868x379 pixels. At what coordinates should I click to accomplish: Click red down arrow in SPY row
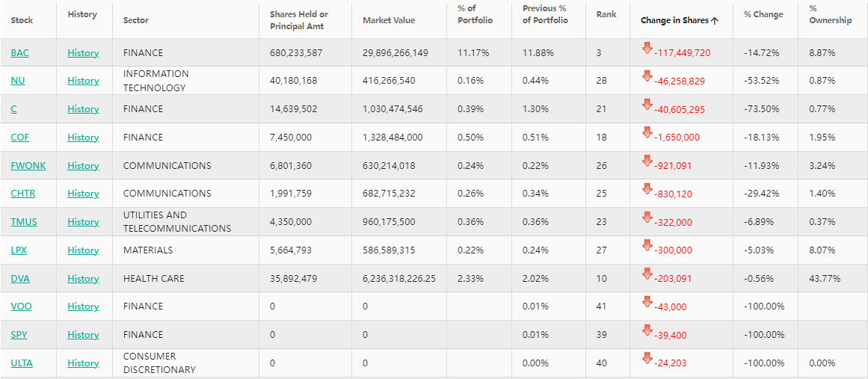(x=647, y=330)
